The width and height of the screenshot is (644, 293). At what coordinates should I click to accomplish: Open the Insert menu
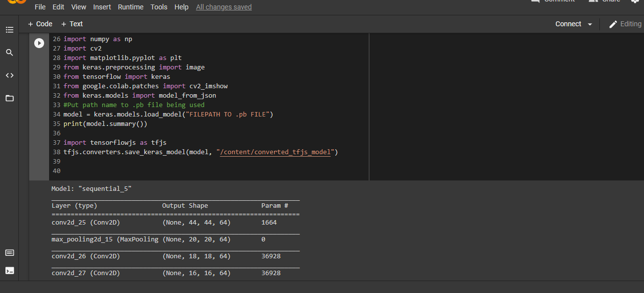pyautogui.click(x=102, y=7)
